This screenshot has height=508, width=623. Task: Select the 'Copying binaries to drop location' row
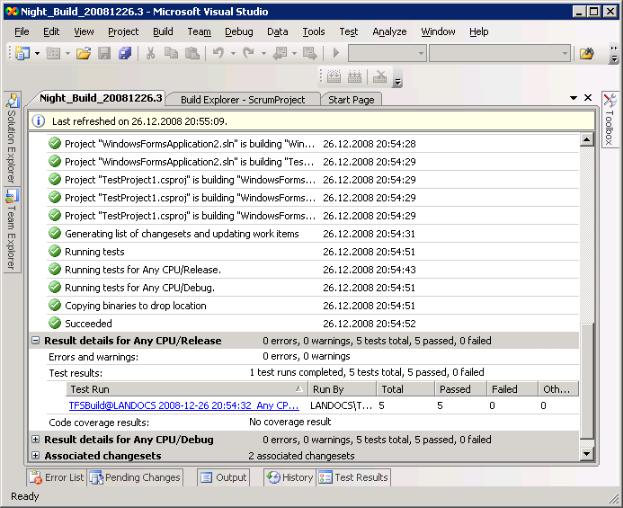[x=313, y=305]
